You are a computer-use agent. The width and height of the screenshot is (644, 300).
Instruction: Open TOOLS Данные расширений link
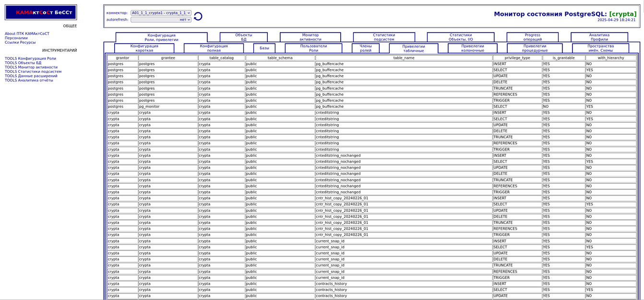pos(31,76)
